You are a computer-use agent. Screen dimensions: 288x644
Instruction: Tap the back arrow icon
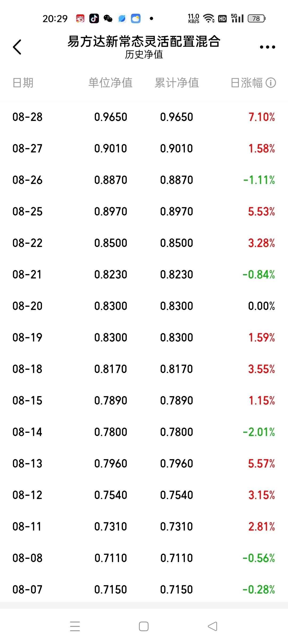point(17,47)
